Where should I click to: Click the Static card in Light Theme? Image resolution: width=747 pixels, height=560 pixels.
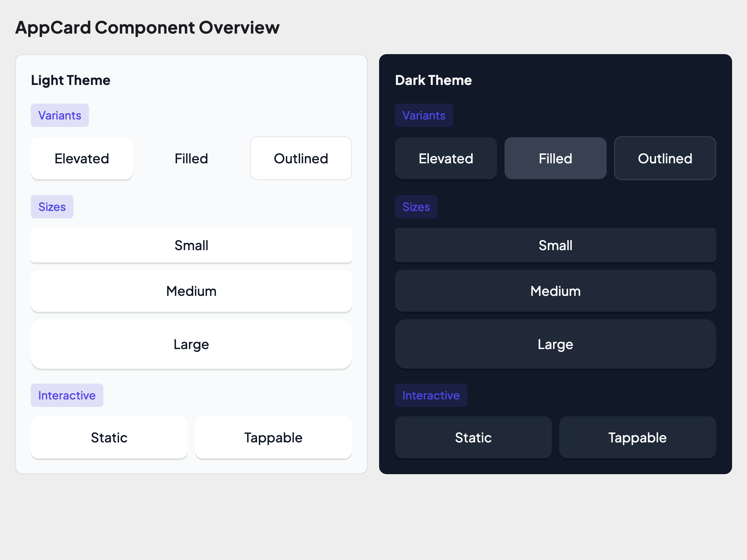[x=109, y=437]
